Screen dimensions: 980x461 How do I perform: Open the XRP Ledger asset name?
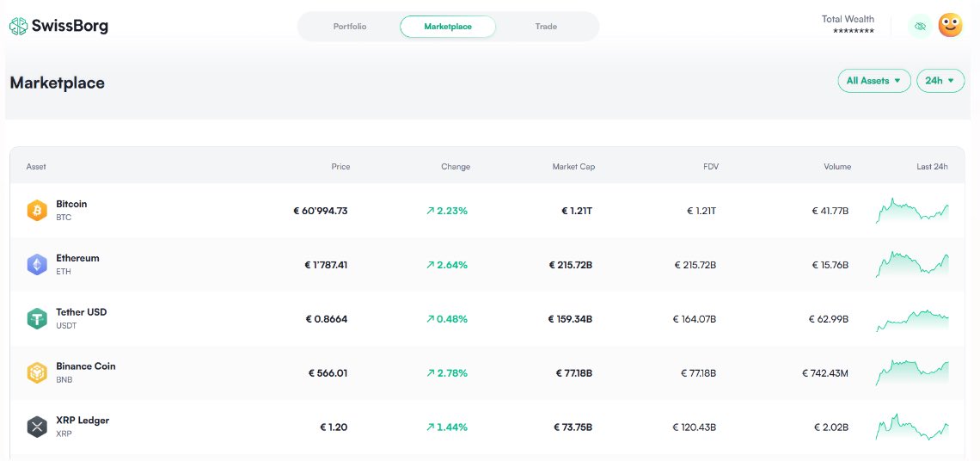click(83, 421)
